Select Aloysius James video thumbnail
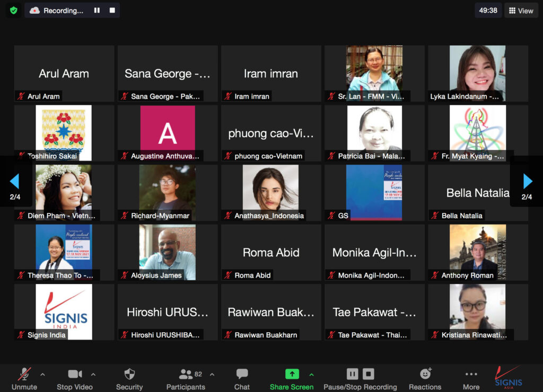543x392 pixels. [x=168, y=252]
